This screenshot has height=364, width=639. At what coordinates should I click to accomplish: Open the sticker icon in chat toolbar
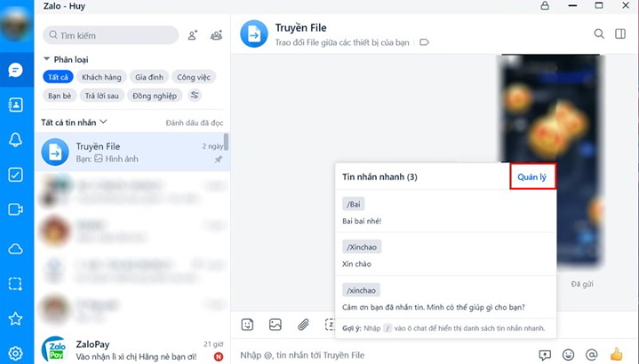tap(247, 325)
